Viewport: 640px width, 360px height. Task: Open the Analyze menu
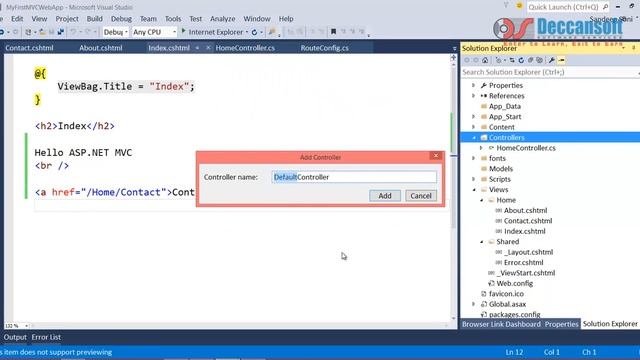coord(222,19)
